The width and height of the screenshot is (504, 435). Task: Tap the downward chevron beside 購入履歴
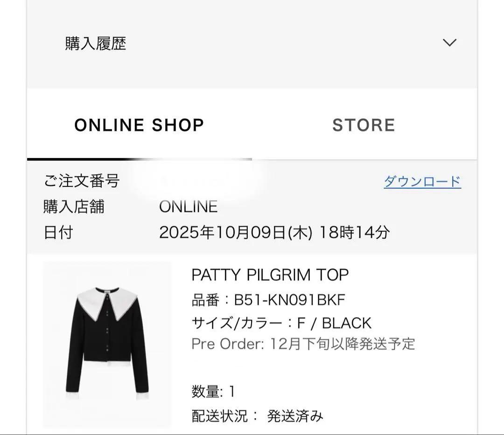tap(449, 43)
